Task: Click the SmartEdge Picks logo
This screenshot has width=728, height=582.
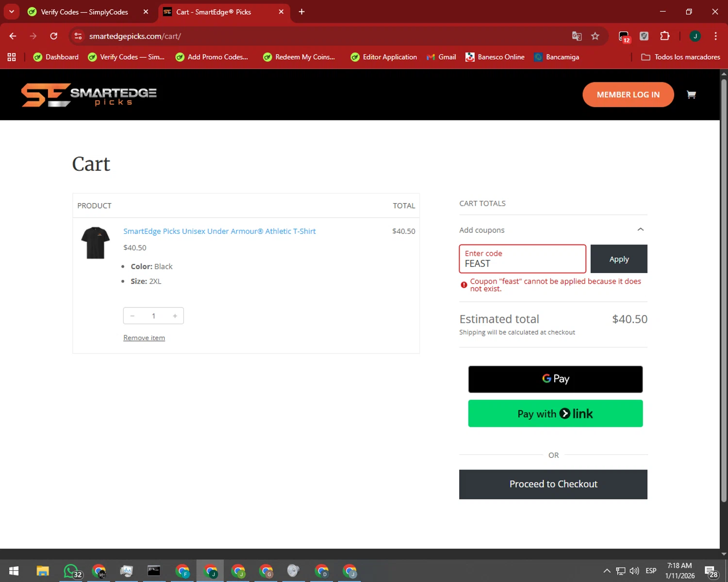Action: (x=89, y=95)
